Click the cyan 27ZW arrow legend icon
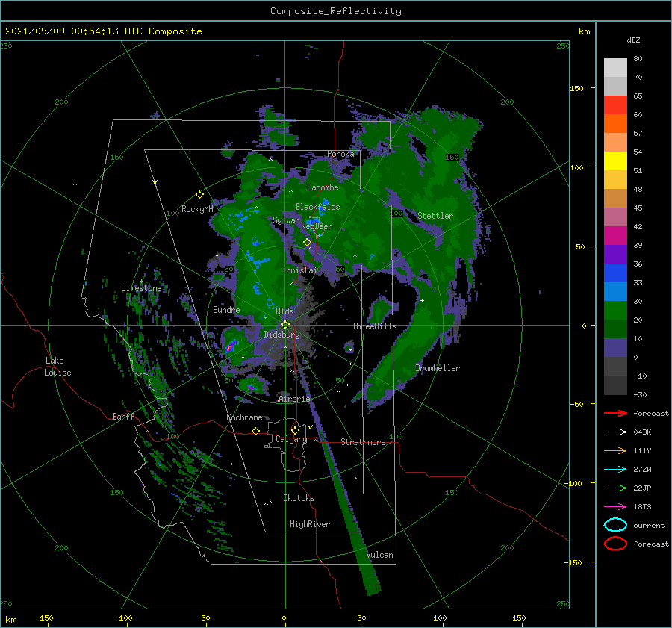The width and height of the screenshot is (672, 628). pos(615,470)
